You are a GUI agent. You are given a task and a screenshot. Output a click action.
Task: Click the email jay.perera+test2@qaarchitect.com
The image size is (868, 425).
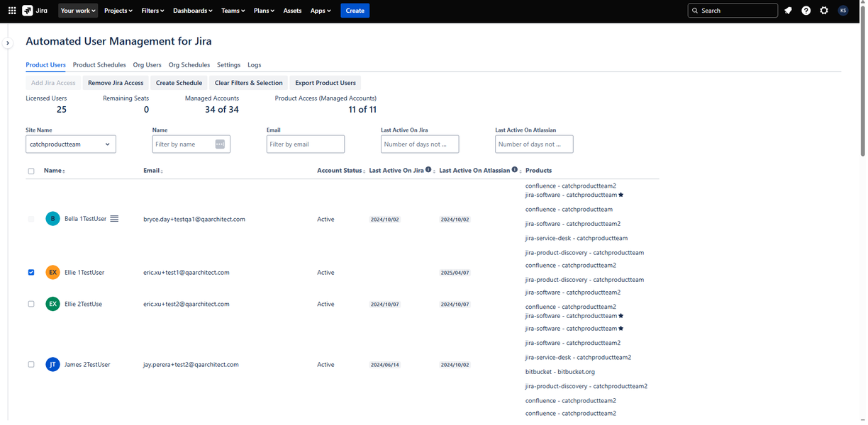click(191, 365)
